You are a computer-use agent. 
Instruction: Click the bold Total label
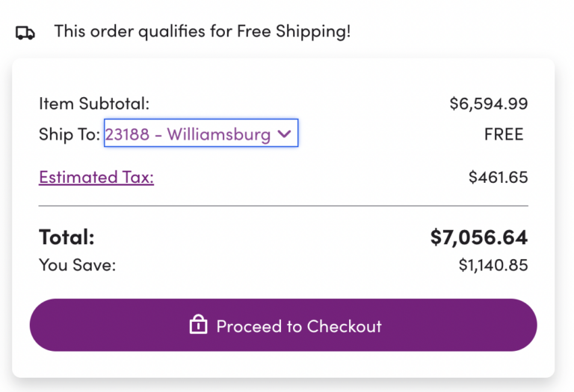(x=67, y=237)
